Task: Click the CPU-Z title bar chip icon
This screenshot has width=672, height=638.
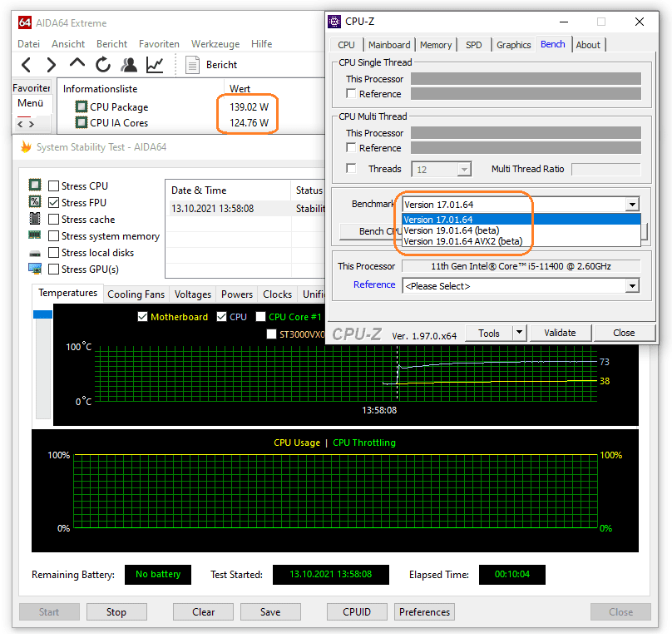Action: (x=334, y=22)
